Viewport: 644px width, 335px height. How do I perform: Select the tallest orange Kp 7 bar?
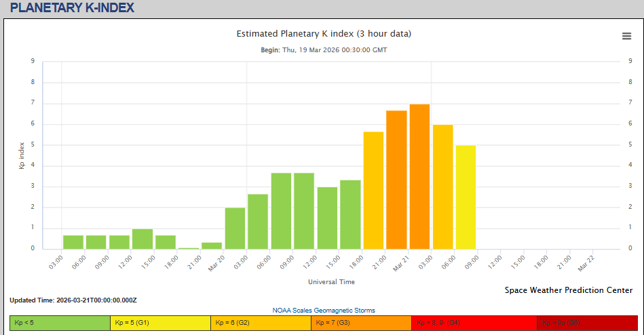pos(420,176)
